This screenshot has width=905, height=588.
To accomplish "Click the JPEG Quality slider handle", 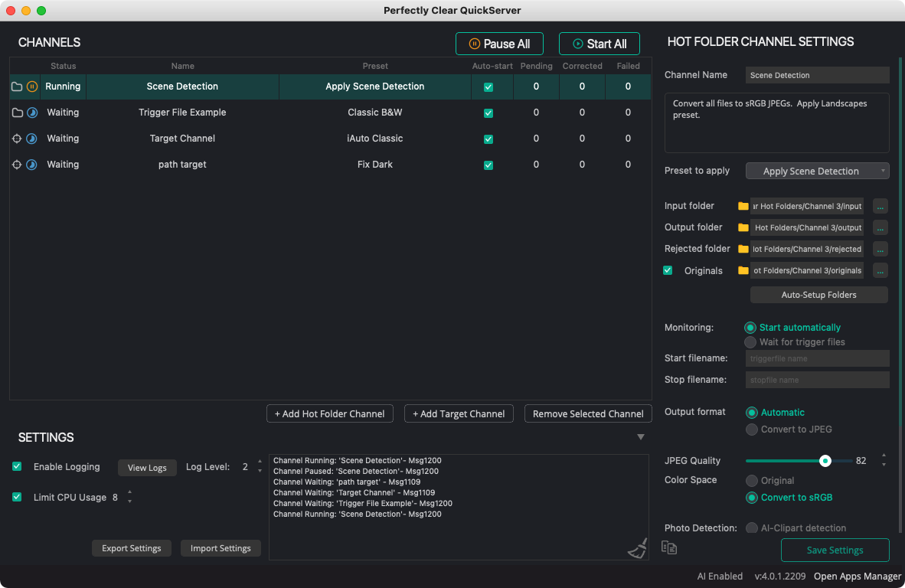I will [825, 461].
